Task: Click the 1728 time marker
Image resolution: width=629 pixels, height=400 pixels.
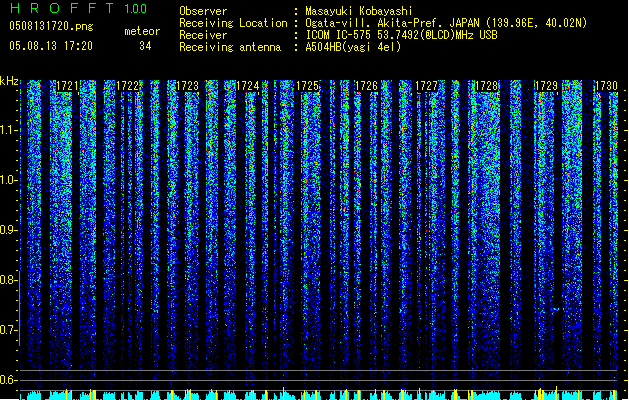Action: click(x=486, y=86)
